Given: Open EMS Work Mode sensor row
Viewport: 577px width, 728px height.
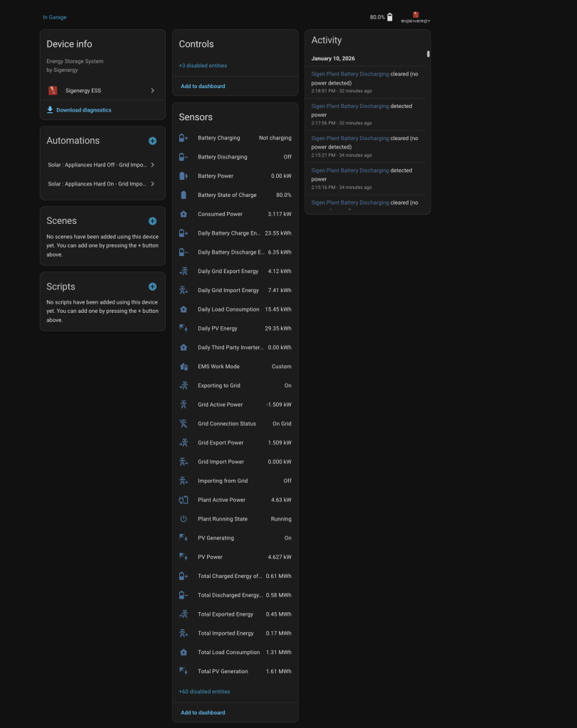Looking at the screenshot, I should point(235,367).
